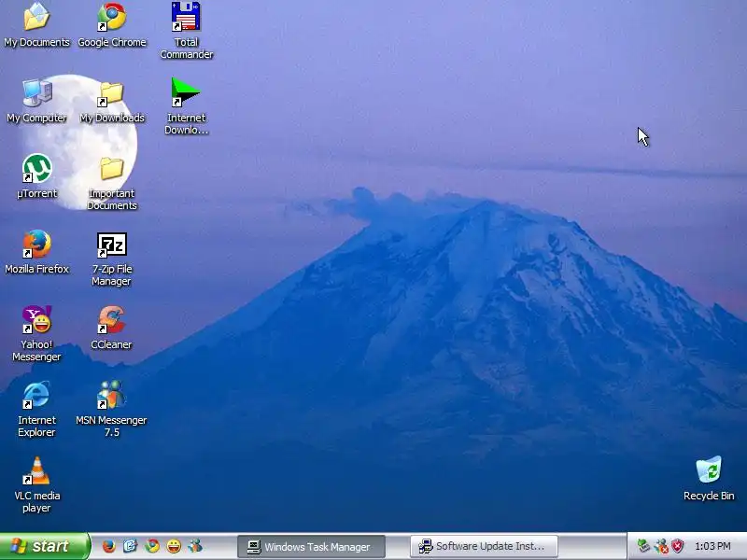Launch Chrome from the Quick Launch bar
747x560 pixels.
point(152,546)
